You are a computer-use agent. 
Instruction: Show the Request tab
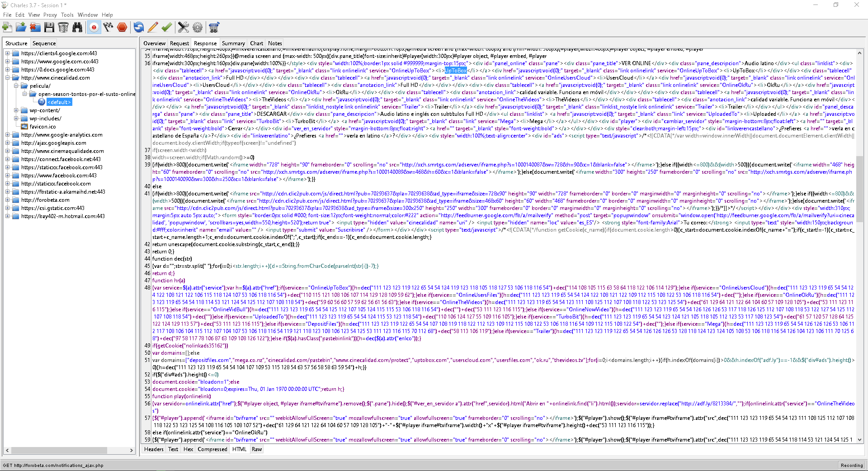pos(179,43)
